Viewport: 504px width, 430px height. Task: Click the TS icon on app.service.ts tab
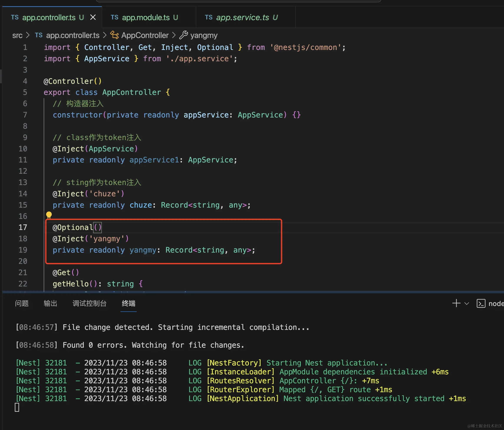coord(208,17)
